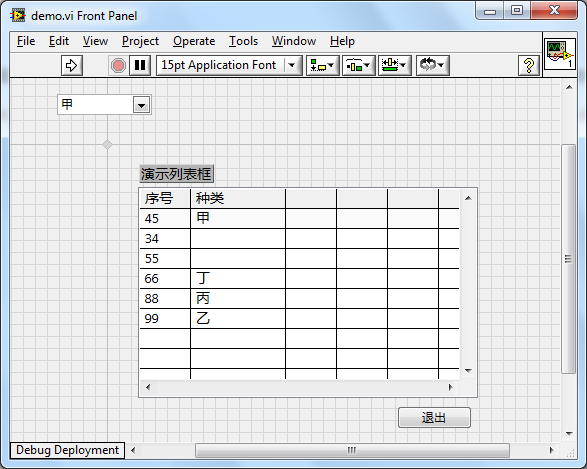Expand the 甲 combo box dropdown arrow
The width and height of the screenshot is (587, 469).
click(142, 105)
